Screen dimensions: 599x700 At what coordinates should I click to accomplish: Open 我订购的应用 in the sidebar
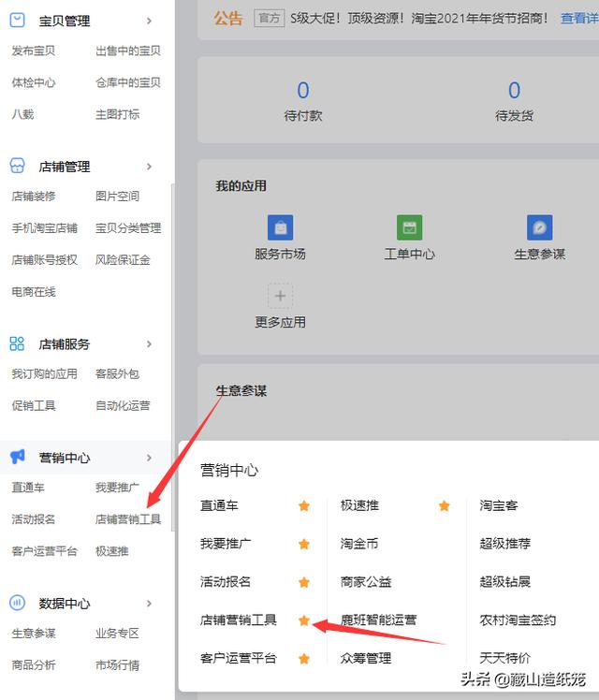click(x=44, y=373)
